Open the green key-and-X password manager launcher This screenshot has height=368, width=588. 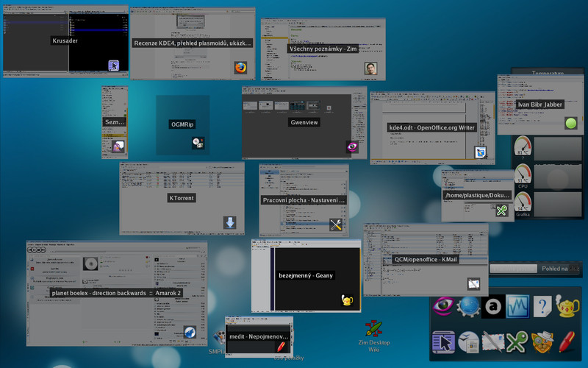(x=517, y=342)
